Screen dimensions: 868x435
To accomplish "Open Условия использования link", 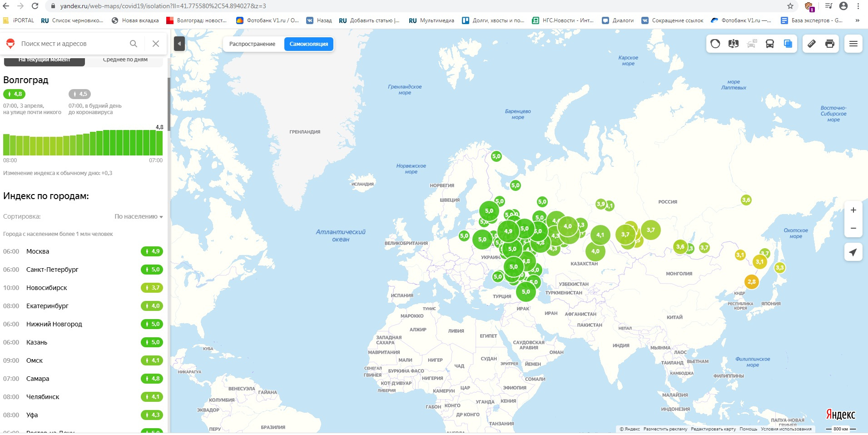I will [786, 429].
